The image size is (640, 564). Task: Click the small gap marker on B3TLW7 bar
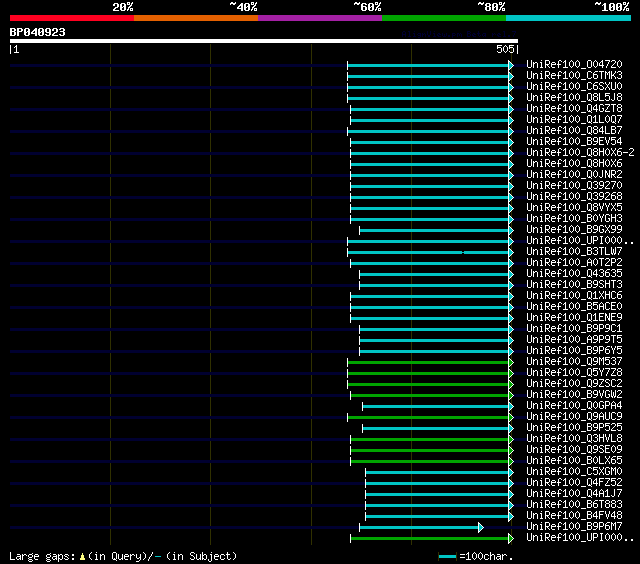(x=463, y=252)
